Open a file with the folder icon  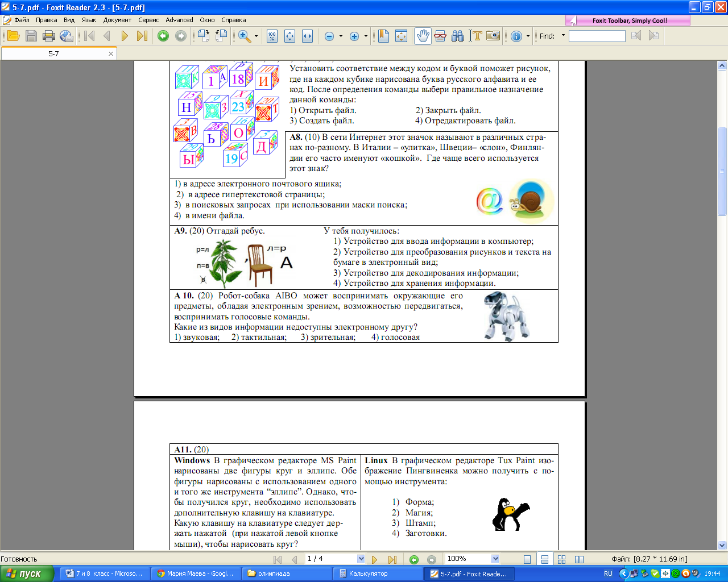(14, 36)
